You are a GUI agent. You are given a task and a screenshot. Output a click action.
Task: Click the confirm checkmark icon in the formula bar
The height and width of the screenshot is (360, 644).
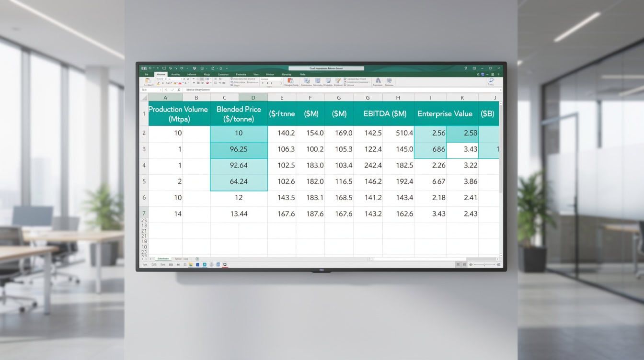click(x=172, y=90)
